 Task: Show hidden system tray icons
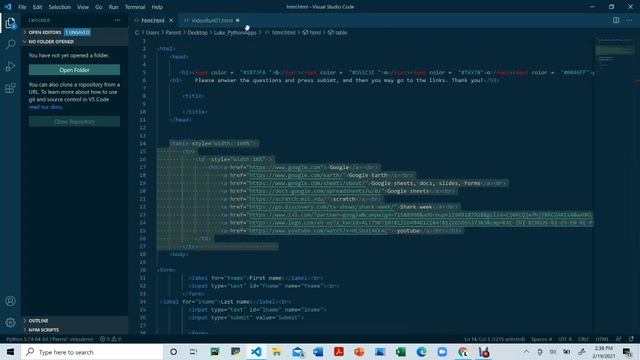point(527,352)
